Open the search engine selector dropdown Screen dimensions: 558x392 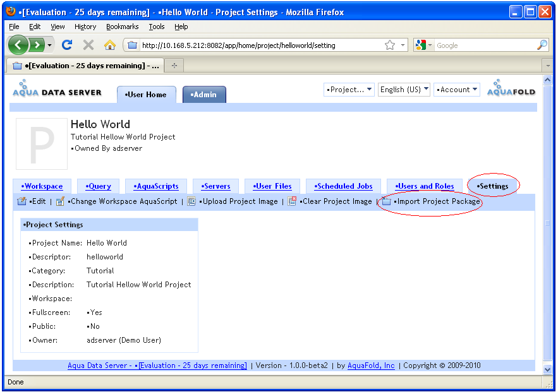click(x=423, y=45)
